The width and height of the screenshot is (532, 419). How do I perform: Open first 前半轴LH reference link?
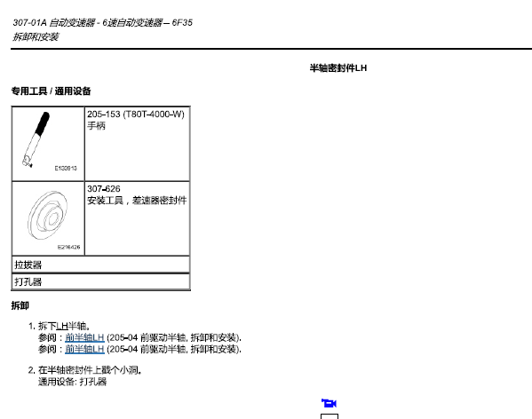[84, 337]
